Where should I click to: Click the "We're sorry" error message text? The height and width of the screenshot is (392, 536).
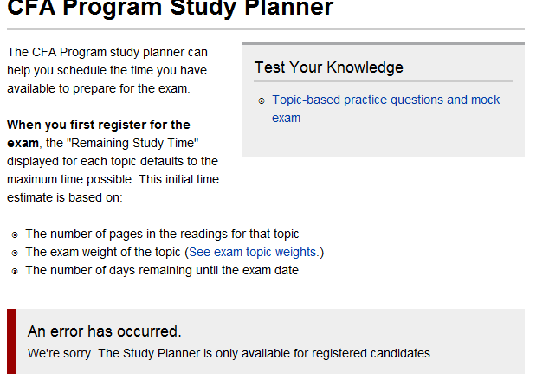point(229,353)
